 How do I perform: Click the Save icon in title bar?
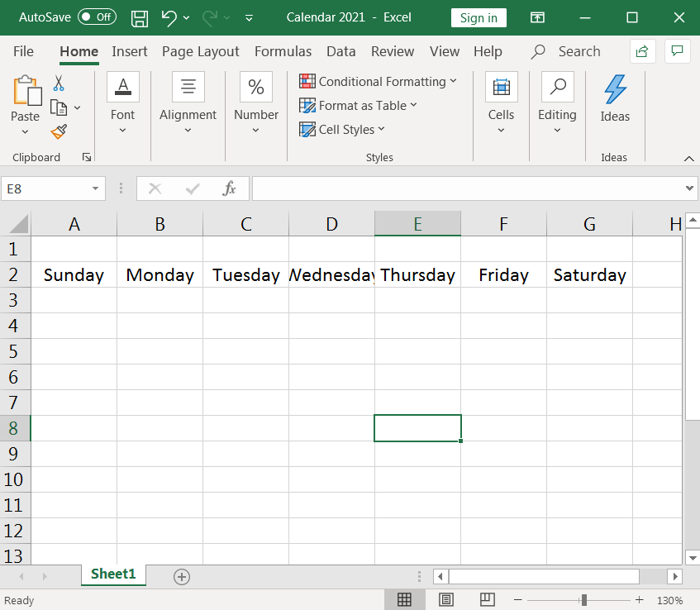(140, 17)
